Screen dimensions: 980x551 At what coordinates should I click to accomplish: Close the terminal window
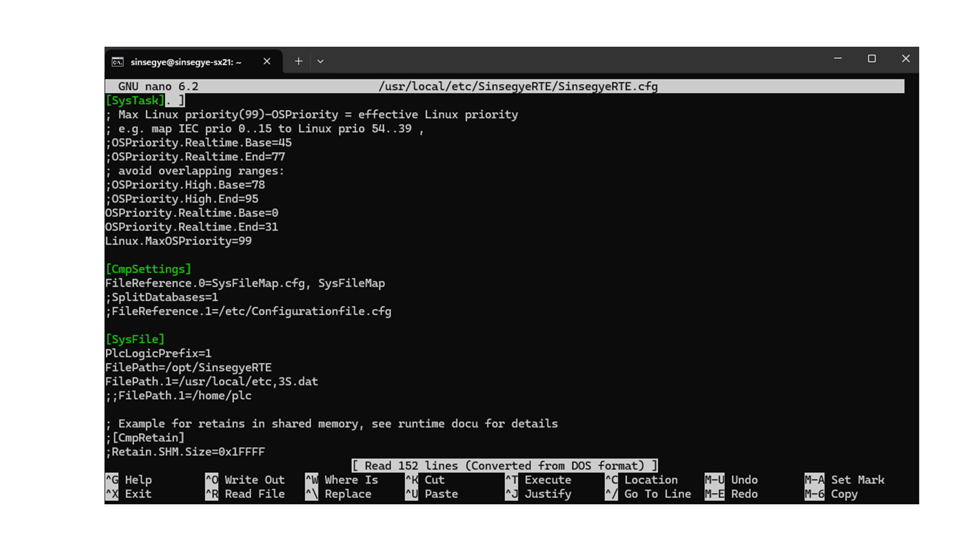tap(905, 59)
